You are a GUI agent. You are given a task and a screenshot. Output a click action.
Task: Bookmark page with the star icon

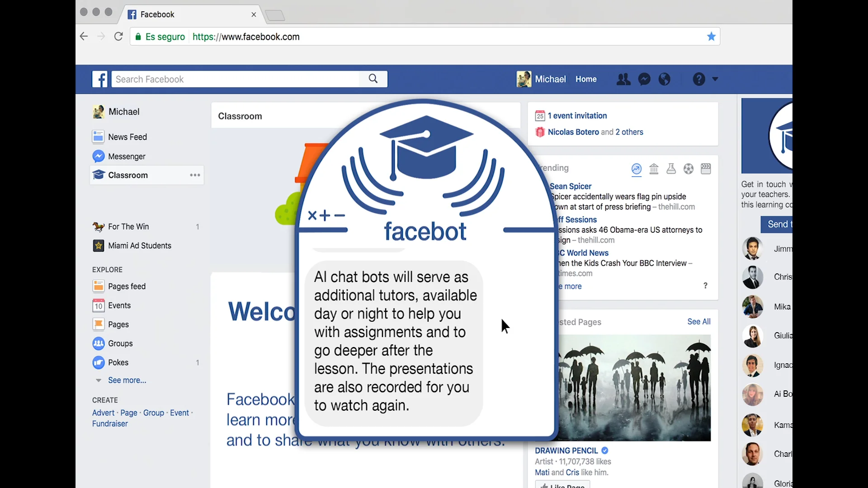(x=711, y=37)
